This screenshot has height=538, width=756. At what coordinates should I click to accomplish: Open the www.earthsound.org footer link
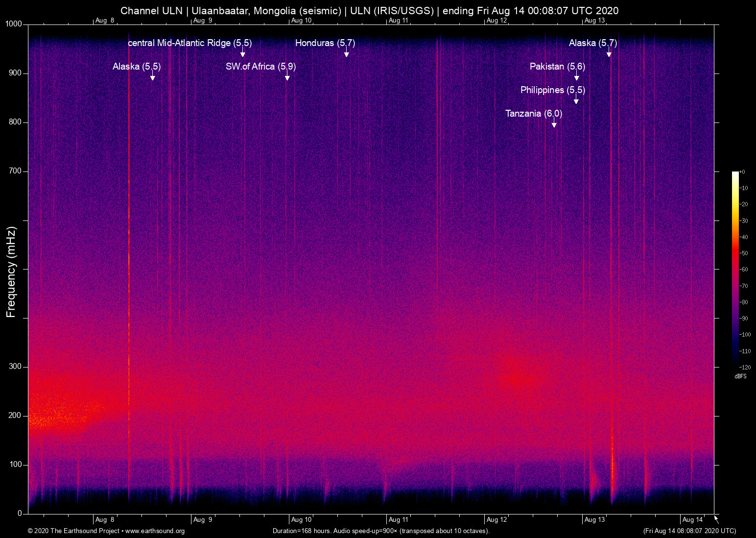(x=155, y=531)
